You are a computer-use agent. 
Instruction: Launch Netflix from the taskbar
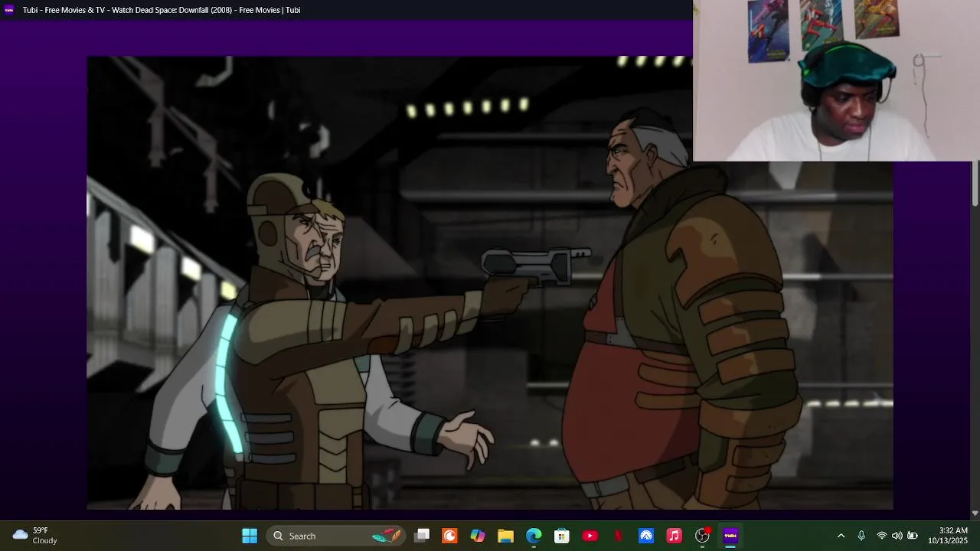(618, 536)
